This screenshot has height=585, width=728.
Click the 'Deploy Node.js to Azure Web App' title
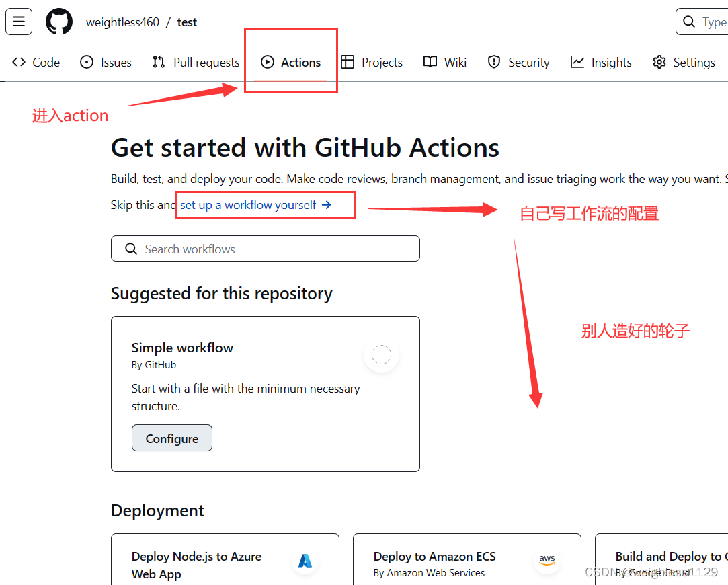(196, 565)
